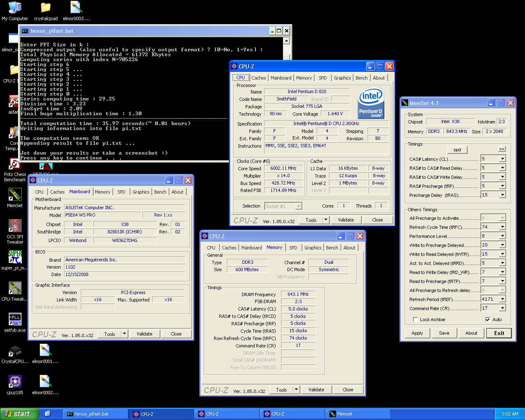The width and height of the screenshot is (525, 420).
Task: Toggle the Auto checkbox in MemSet
Action: (488, 320)
